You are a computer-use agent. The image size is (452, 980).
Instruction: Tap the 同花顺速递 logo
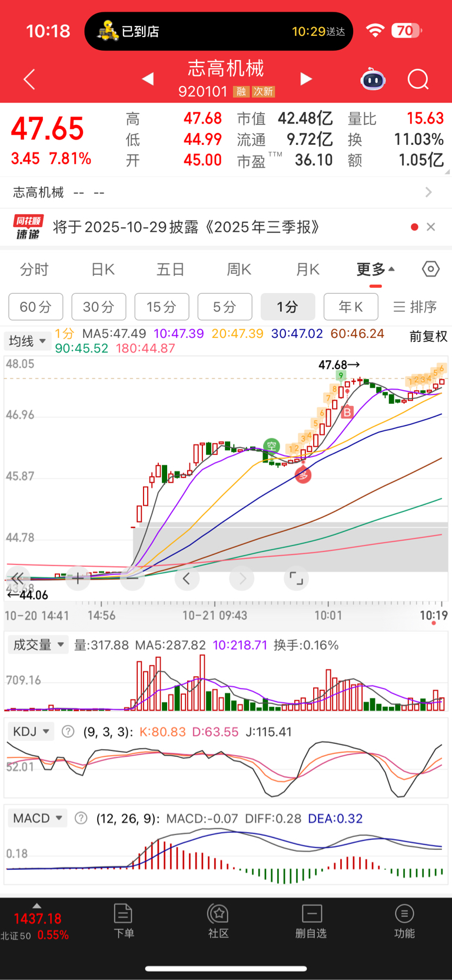(28, 227)
